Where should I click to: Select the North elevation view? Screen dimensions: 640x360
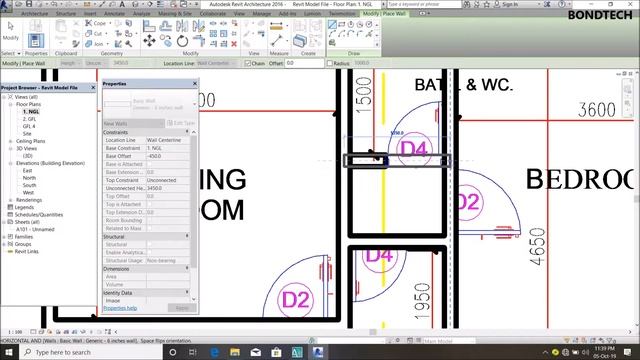pos(29,178)
